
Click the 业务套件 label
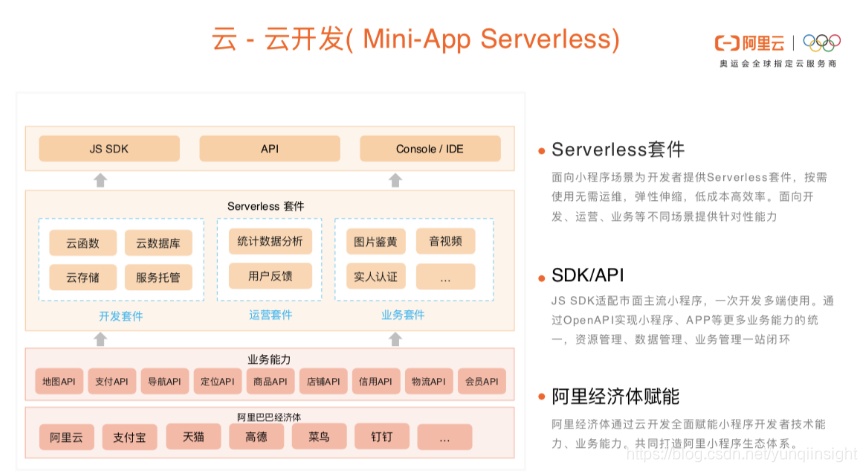pyautogui.click(x=403, y=315)
